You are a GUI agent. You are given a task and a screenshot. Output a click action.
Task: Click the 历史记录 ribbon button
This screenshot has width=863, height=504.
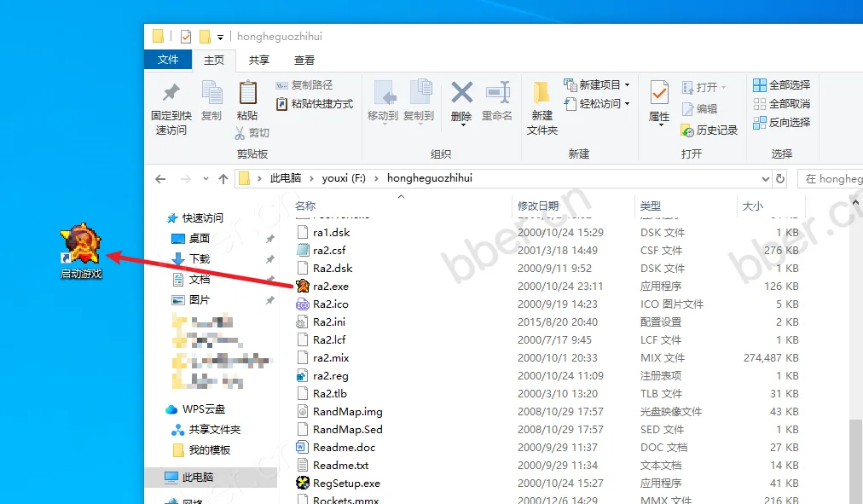click(x=710, y=130)
